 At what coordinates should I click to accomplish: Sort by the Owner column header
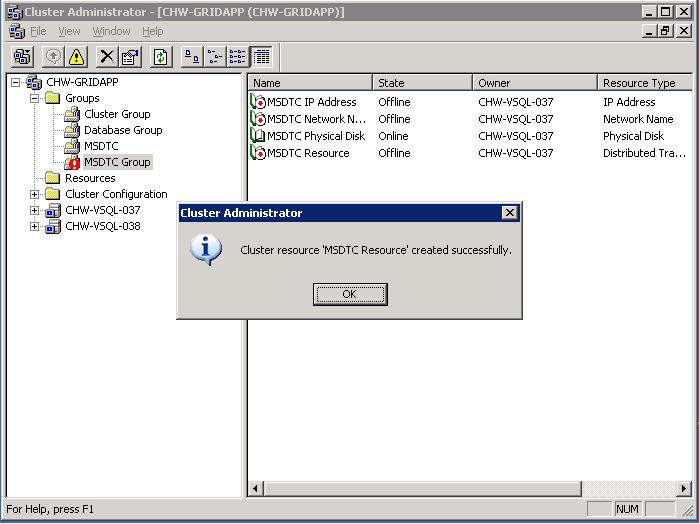535,83
